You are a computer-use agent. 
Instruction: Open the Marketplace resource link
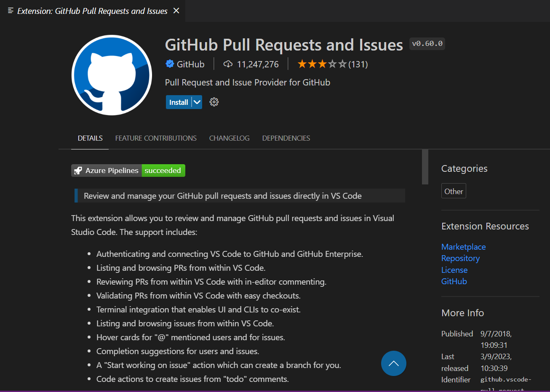pos(463,247)
